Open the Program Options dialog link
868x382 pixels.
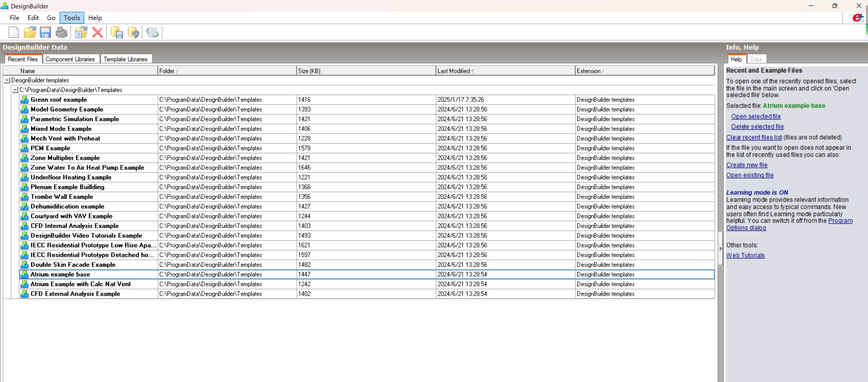coord(840,221)
